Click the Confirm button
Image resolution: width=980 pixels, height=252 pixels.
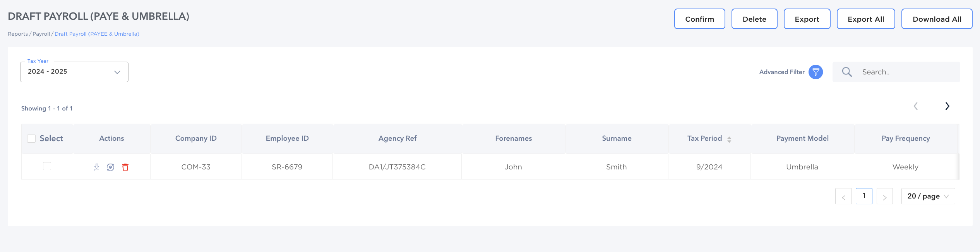click(700, 19)
